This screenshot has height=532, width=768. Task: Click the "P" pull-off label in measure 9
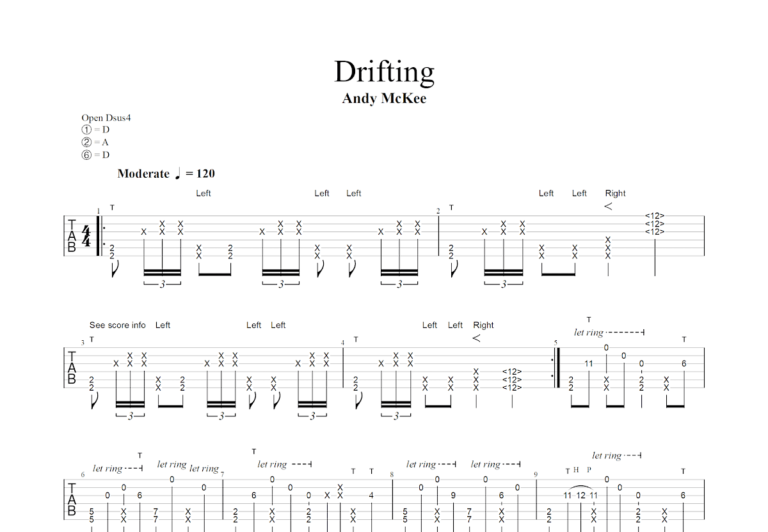[x=589, y=470]
